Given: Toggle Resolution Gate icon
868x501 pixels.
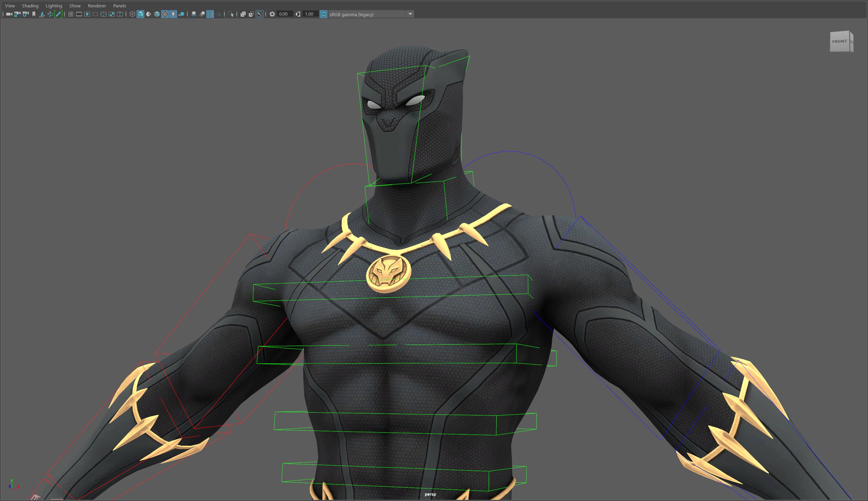Looking at the screenshot, I should [x=87, y=14].
